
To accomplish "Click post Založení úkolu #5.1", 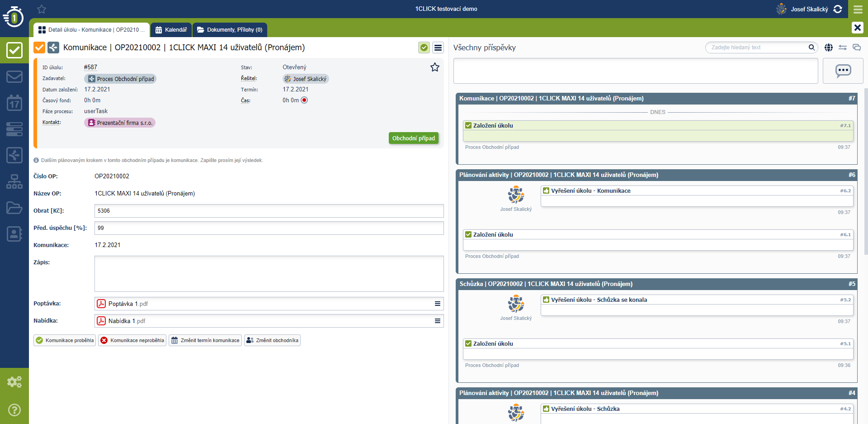I will pos(658,349).
